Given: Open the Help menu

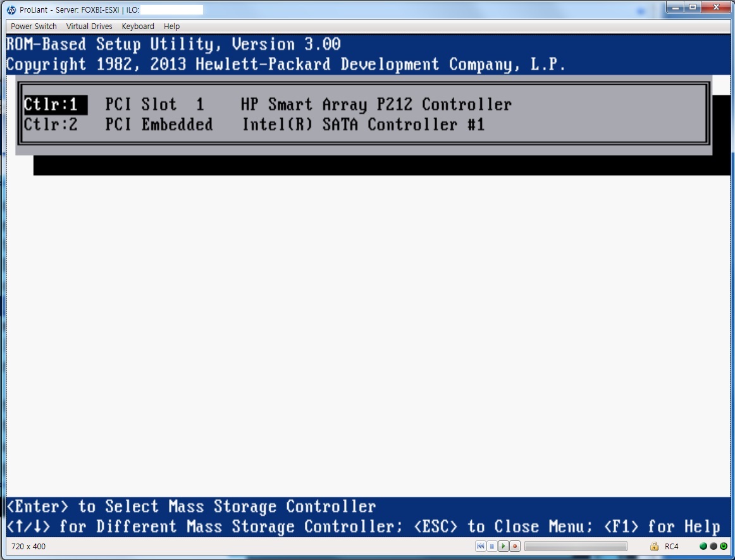Looking at the screenshot, I should click(x=171, y=26).
